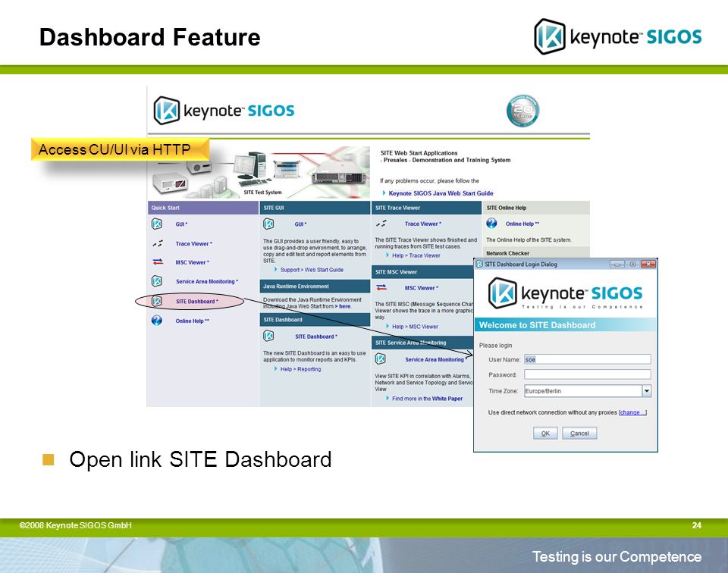Click the Europe/Berlin time zone field
The height and width of the screenshot is (573, 728).
[583, 391]
